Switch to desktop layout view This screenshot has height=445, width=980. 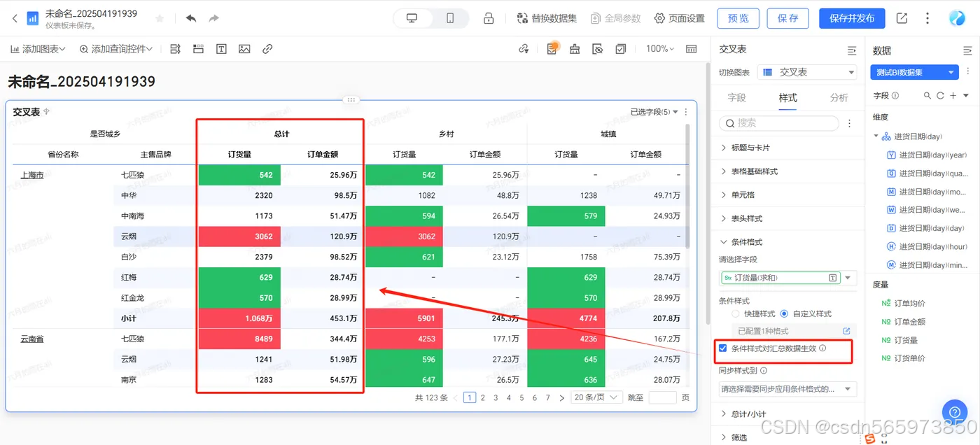point(412,18)
